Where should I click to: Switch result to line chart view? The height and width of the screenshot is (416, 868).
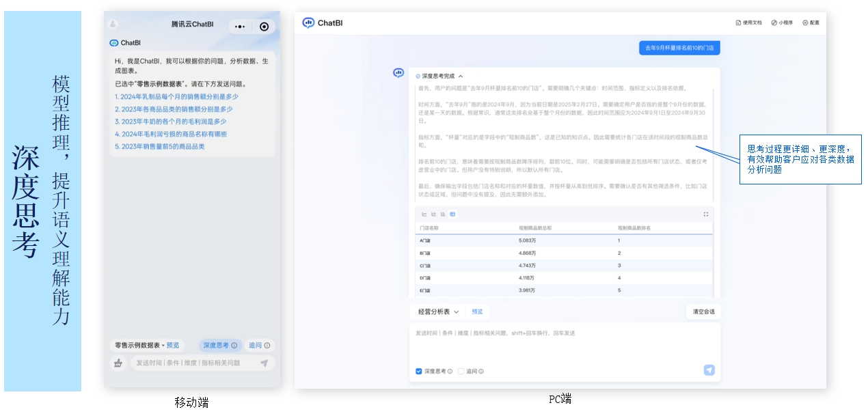click(424, 214)
